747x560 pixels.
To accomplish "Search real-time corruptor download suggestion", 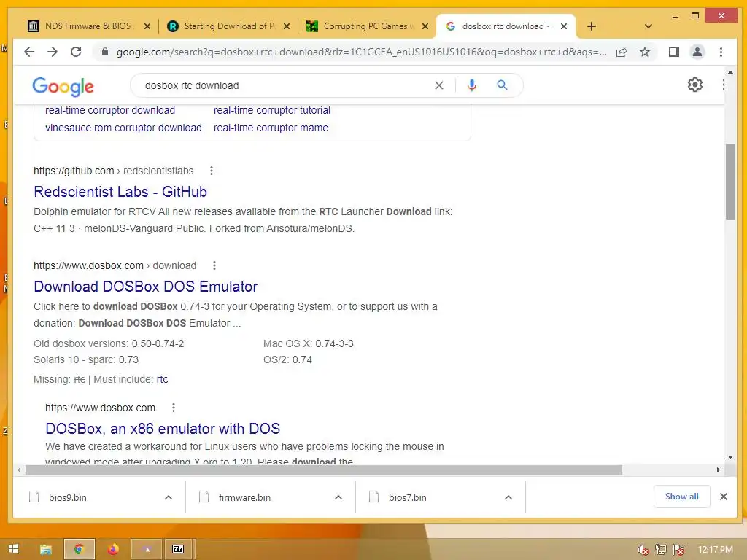I will [x=110, y=110].
